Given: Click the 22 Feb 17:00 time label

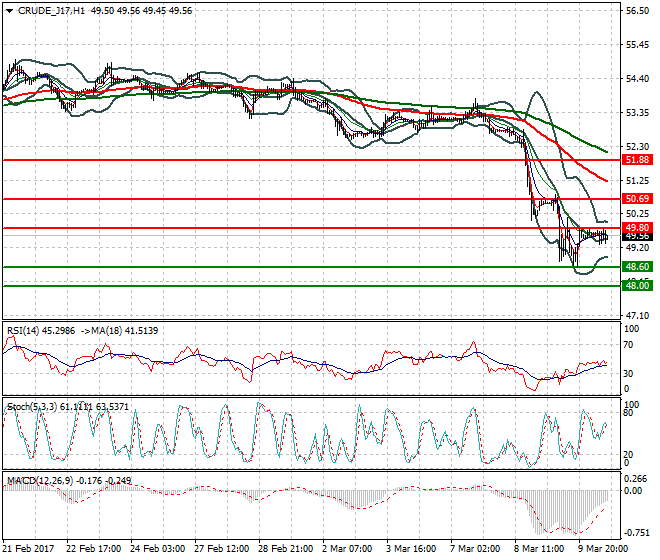Looking at the screenshot, I should (x=93, y=549).
